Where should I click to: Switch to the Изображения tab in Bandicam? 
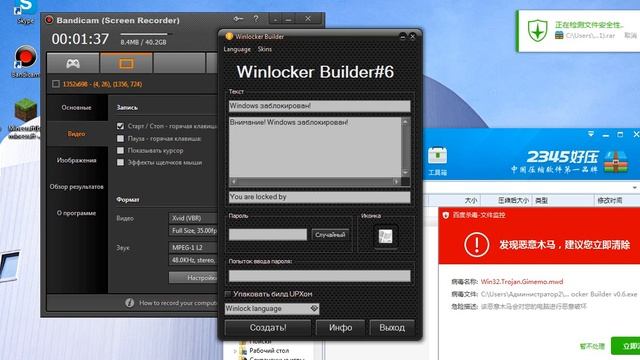coord(77,160)
